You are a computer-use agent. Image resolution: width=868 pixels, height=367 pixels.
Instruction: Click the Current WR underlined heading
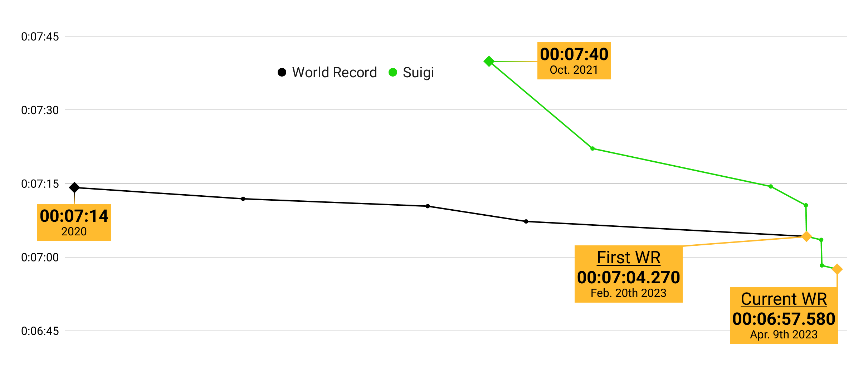coord(784,299)
